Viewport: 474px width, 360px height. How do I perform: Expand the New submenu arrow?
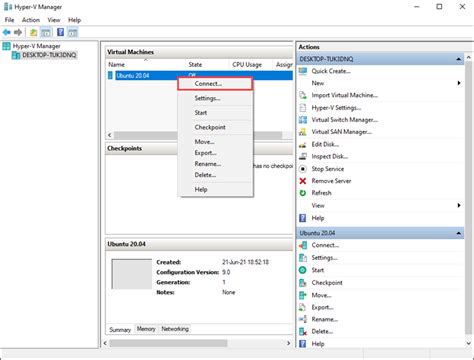(x=459, y=83)
